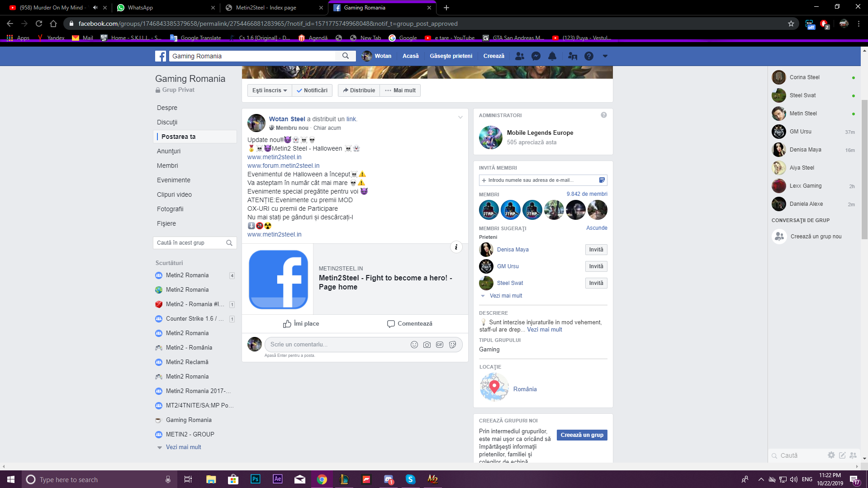This screenshot has height=488, width=868.
Task: Open a new browser tab with plus
Action: coord(446,8)
